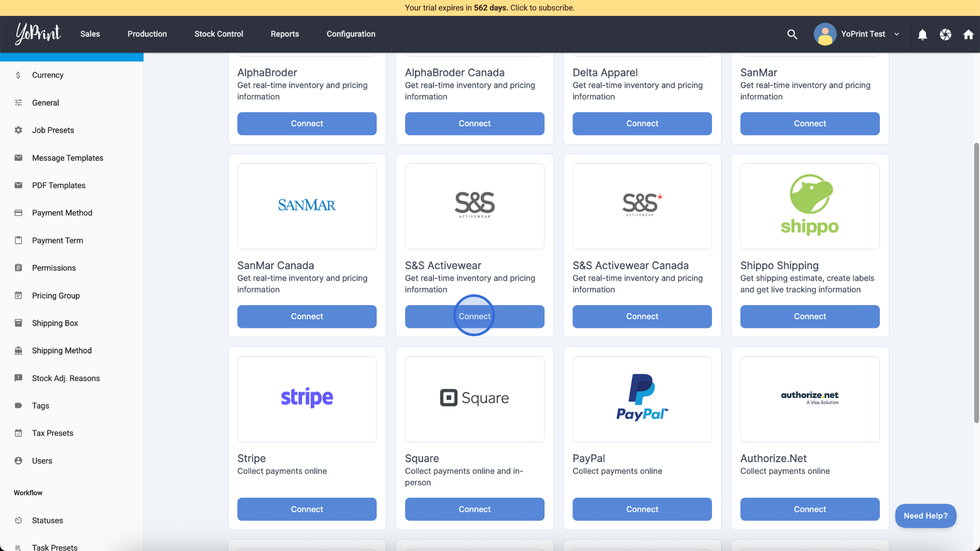Image resolution: width=980 pixels, height=551 pixels.
Task: Connect the Shippo Shipping integration
Action: (x=810, y=316)
